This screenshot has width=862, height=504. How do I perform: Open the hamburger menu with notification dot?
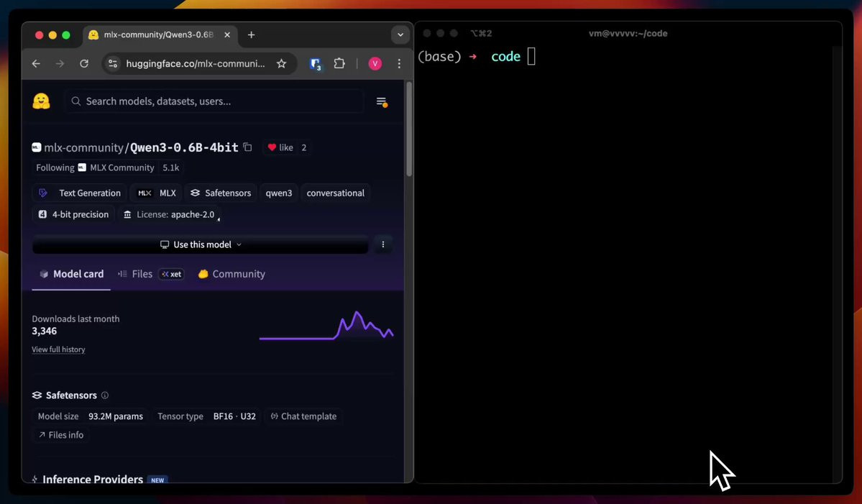coord(382,101)
